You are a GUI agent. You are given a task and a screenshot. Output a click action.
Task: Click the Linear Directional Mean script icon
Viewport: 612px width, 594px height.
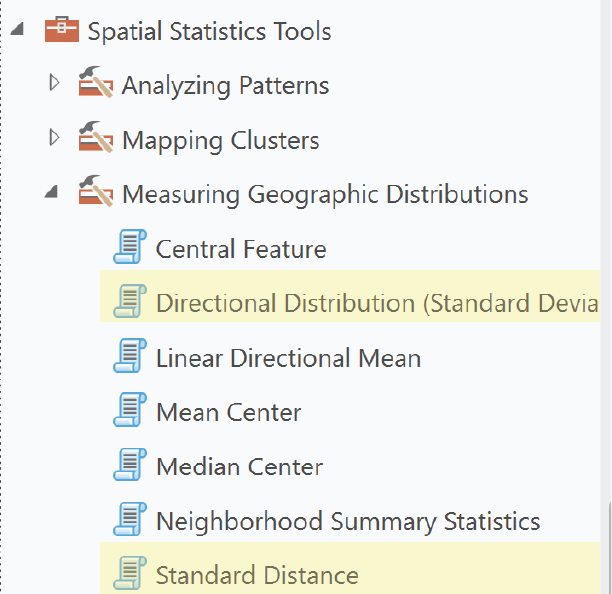pos(130,355)
